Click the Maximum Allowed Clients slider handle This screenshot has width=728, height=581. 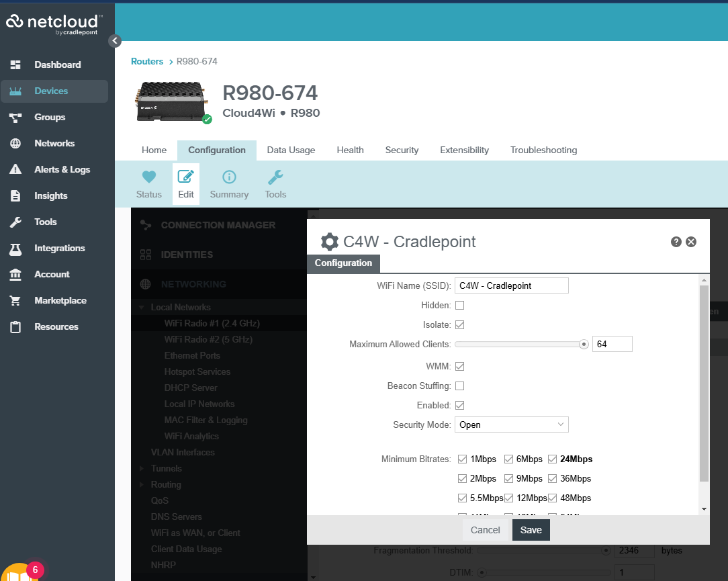584,344
